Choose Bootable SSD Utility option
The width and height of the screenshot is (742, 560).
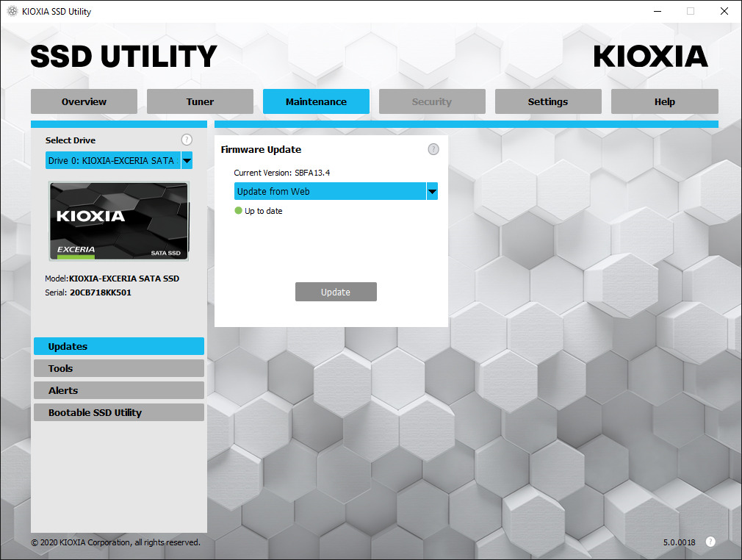coord(118,412)
